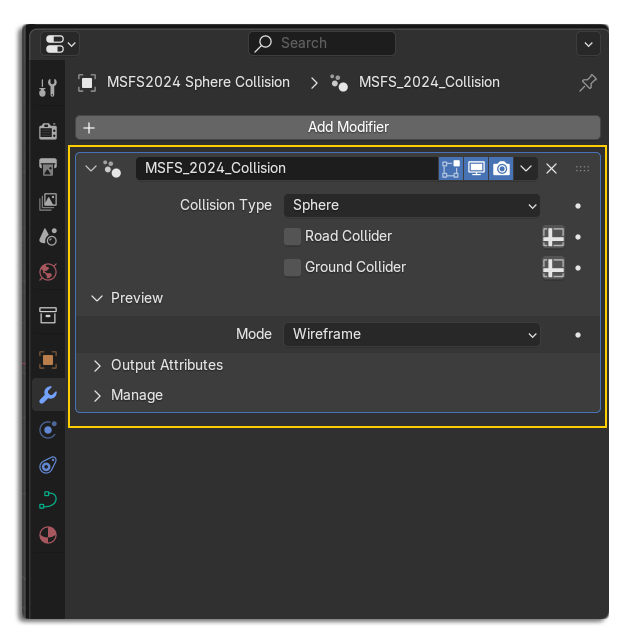639x643 pixels.
Task: Open the modifier extras dropdown arrow
Action: 526,169
